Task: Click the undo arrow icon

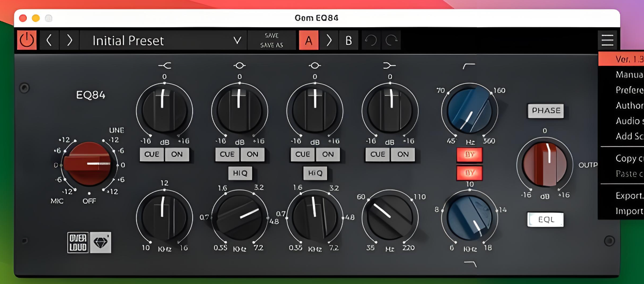Action: (x=371, y=40)
